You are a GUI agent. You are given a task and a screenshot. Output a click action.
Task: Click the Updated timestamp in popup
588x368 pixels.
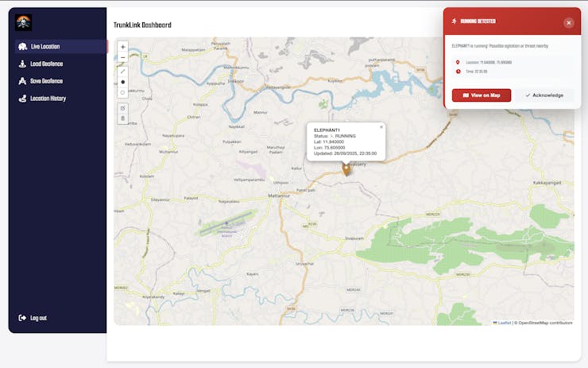tap(345, 153)
